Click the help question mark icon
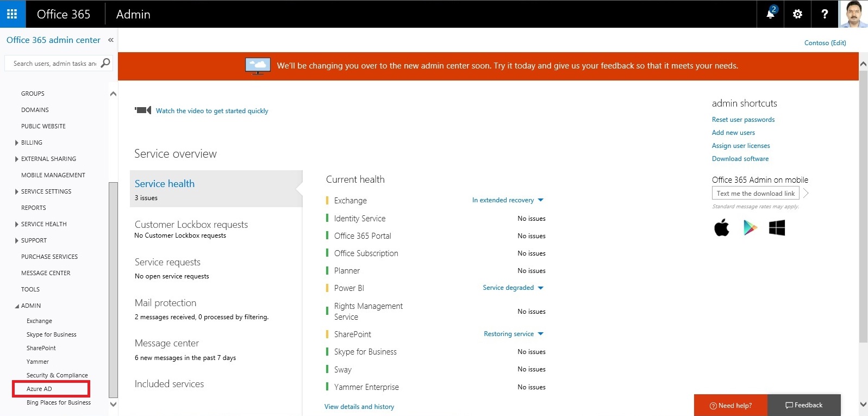Screen dimensions: 868x416 (825, 14)
